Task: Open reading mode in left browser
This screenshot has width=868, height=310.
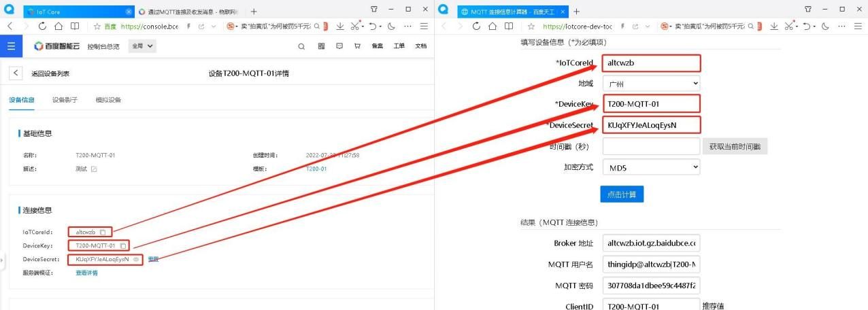Action: click(x=75, y=26)
